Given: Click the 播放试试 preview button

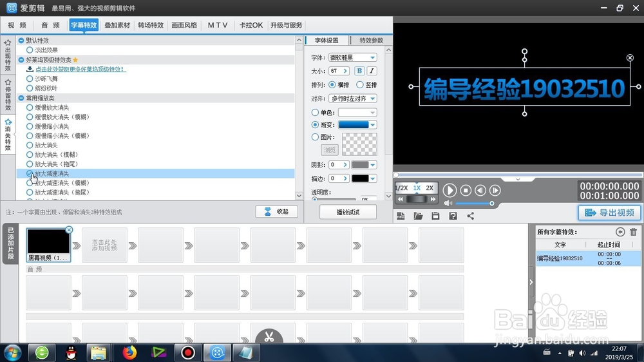Looking at the screenshot, I should [348, 212].
